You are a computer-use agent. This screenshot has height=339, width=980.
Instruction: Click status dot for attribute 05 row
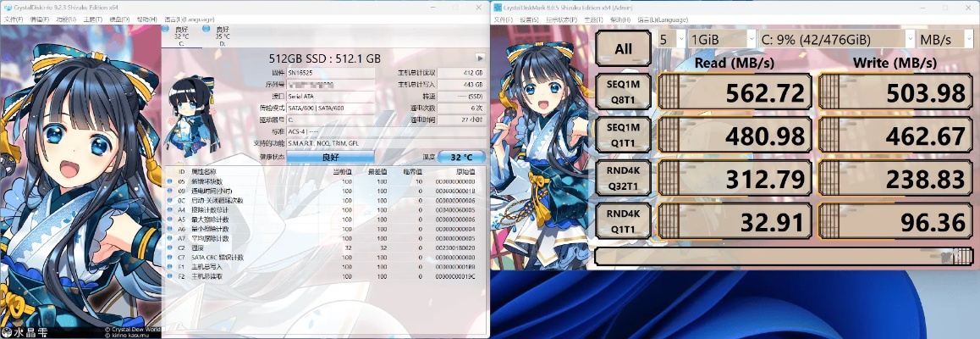click(x=169, y=181)
